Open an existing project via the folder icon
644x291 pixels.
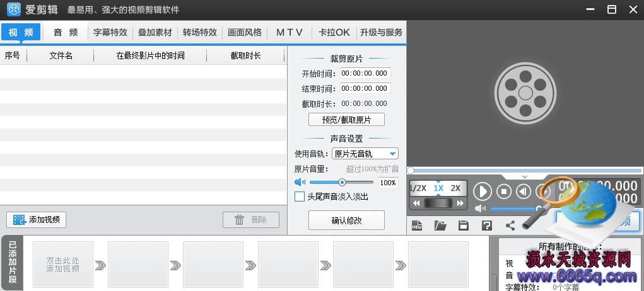click(440, 225)
